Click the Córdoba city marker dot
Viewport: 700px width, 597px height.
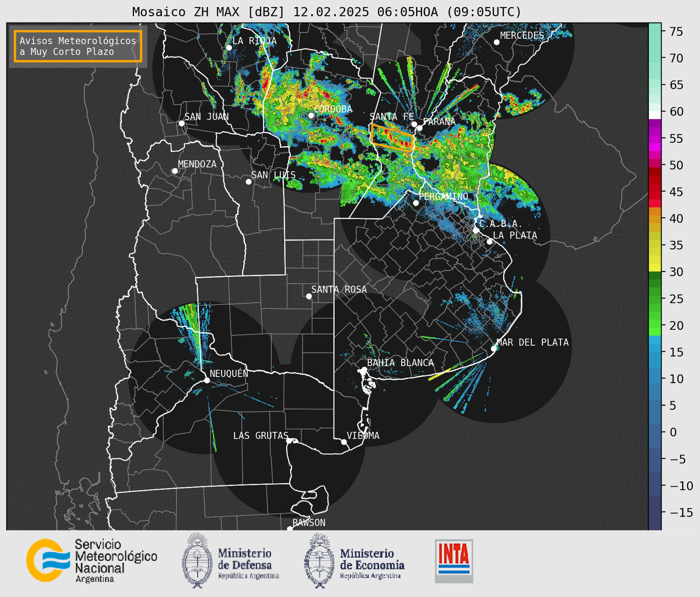(x=311, y=115)
